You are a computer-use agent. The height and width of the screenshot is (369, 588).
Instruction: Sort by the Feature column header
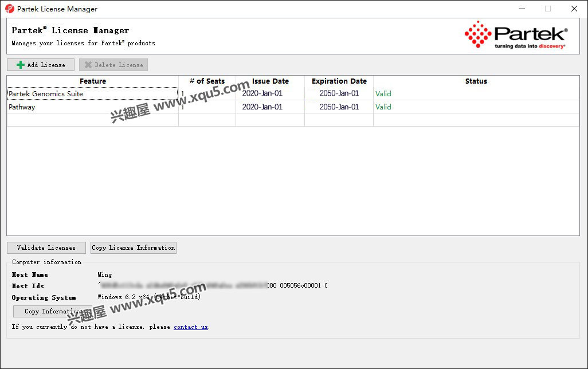(93, 81)
